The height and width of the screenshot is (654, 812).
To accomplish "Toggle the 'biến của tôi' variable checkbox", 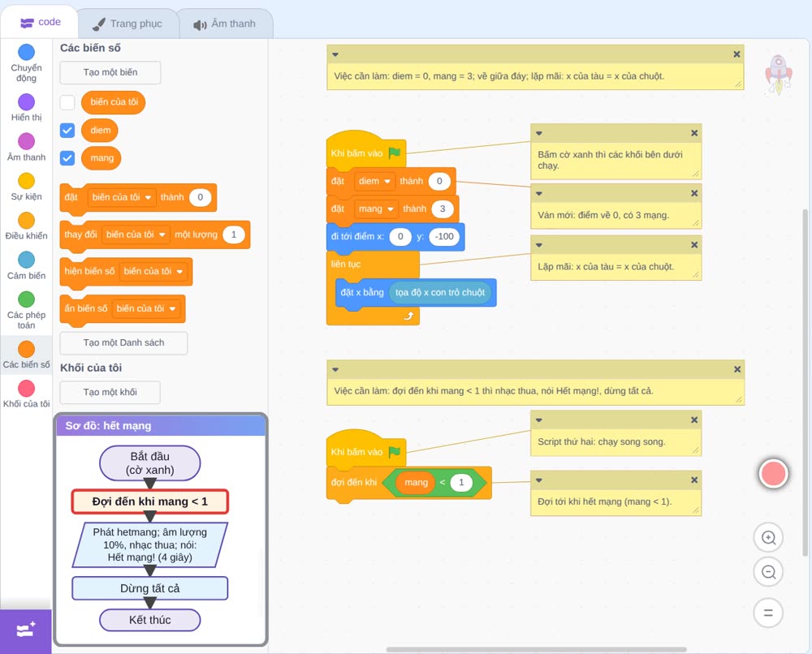I will tap(67, 102).
